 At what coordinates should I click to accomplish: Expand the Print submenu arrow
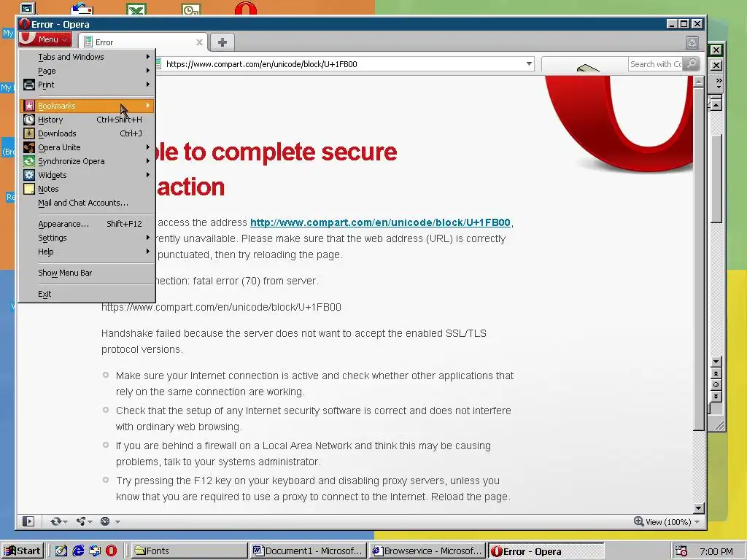(148, 85)
